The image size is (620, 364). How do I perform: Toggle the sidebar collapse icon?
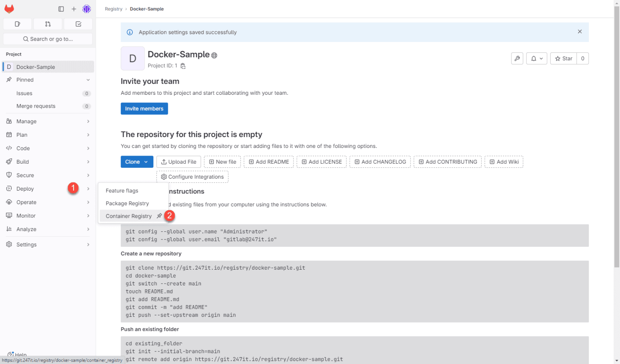(x=61, y=9)
